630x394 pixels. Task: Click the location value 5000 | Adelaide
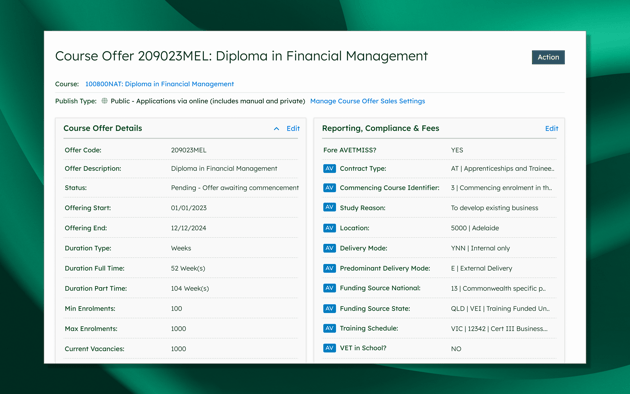pos(475,228)
